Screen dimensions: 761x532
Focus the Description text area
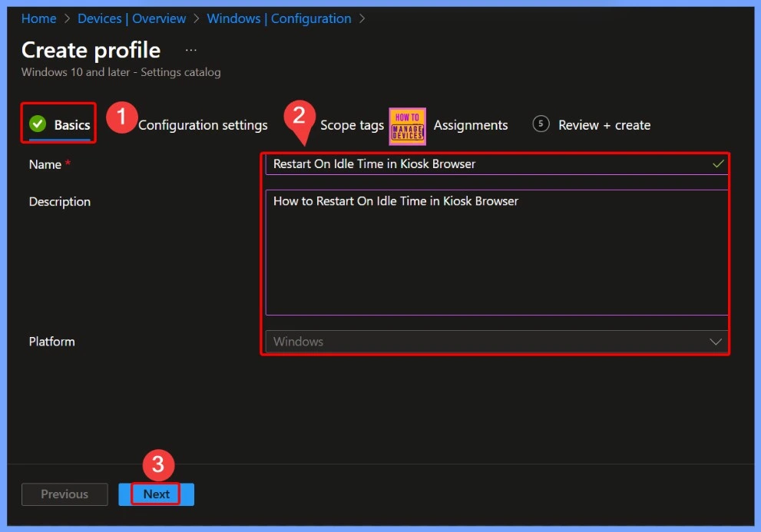(x=496, y=253)
